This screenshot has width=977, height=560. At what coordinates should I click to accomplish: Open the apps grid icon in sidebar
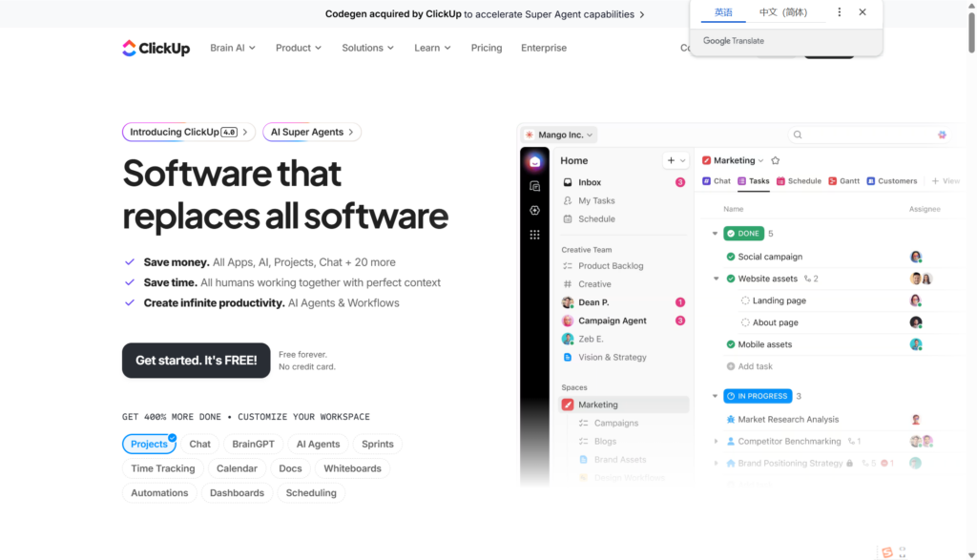534,235
